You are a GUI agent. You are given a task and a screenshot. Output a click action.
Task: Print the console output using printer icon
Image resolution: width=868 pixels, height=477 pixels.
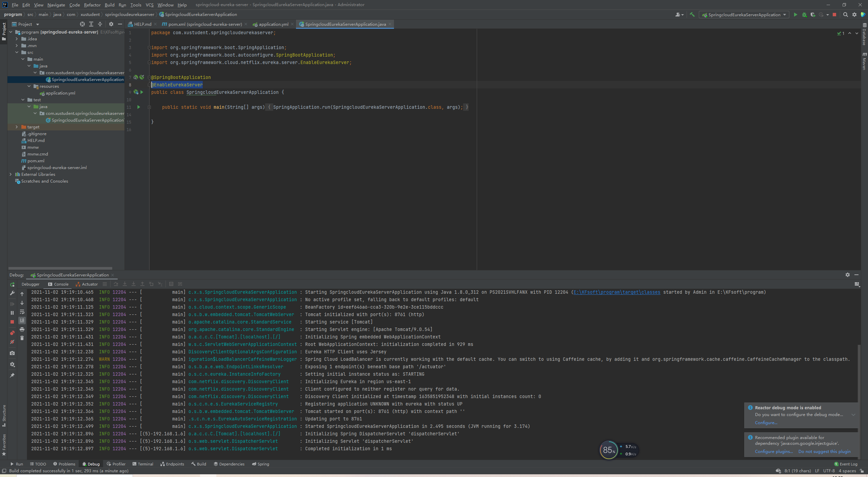[x=22, y=329]
